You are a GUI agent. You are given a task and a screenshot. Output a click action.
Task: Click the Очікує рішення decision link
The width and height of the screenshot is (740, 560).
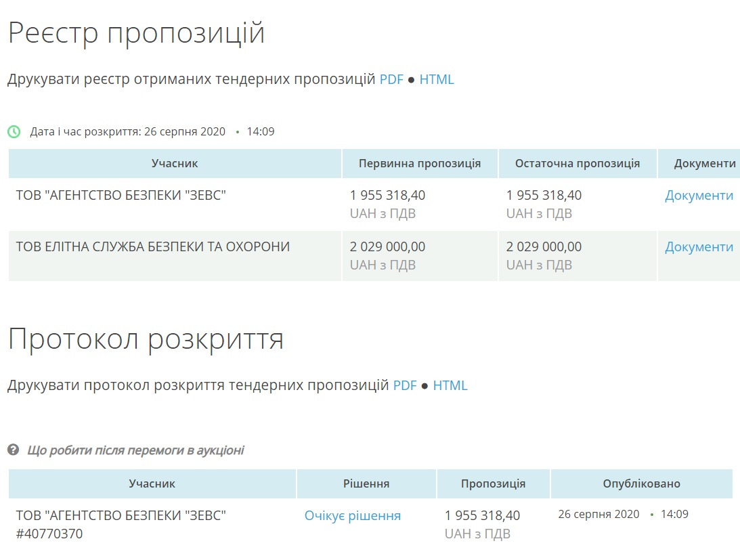(353, 515)
